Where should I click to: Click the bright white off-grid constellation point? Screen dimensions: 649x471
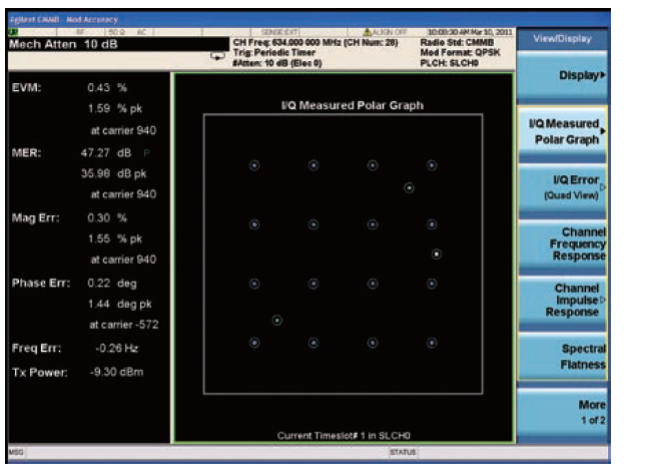pyautogui.click(x=436, y=254)
